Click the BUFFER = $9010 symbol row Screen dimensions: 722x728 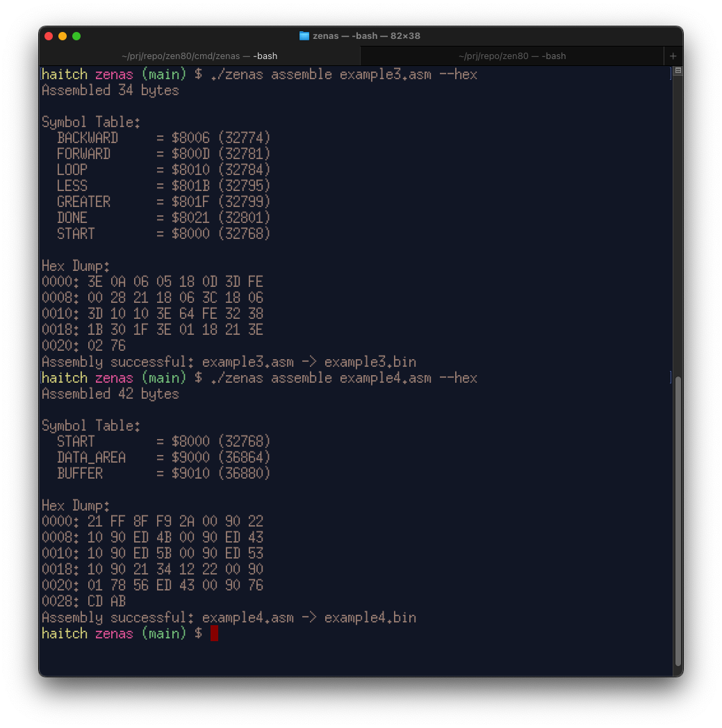click(x=163, y=474)
